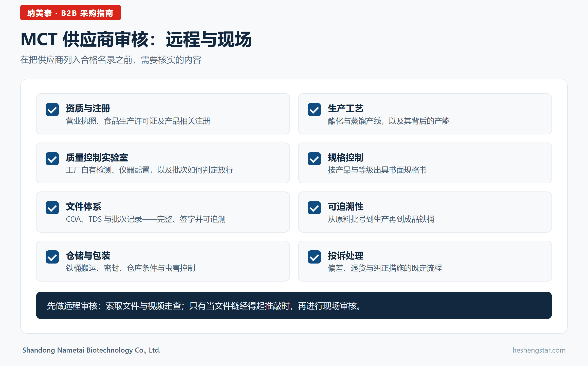This screenshot has width=588, height=366.
Task: Click the subtitle 在把供应商列入合格名录之前
Action: (x=76, y=60)
